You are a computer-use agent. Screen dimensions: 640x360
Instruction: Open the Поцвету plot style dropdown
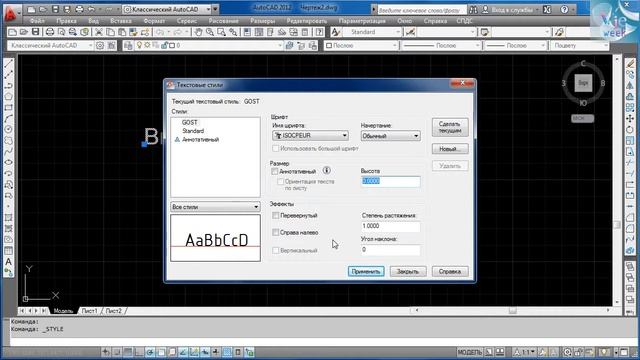tap(580, 46)
